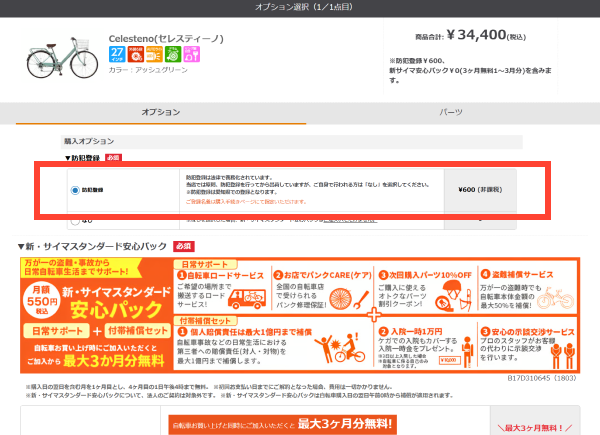This screenshot has height=435, width=600.
Task: Click the Celesteno(セレスティーノ) product name
Action: click(166, 39)
